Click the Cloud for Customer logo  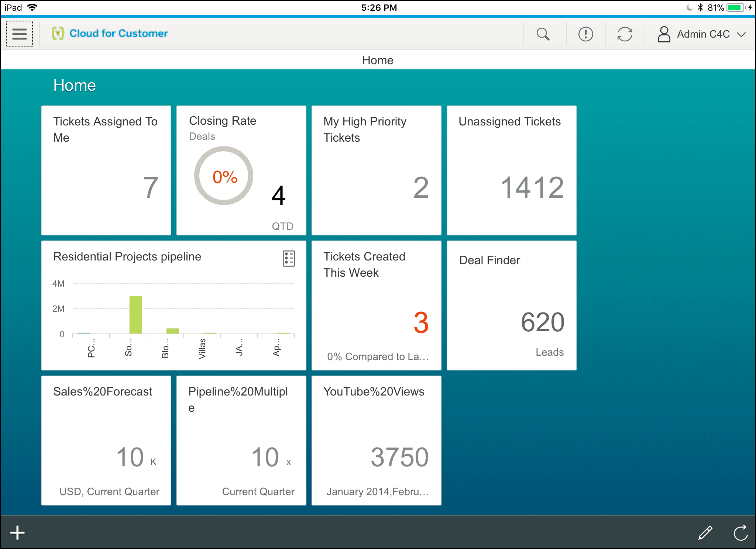[58, 33]
